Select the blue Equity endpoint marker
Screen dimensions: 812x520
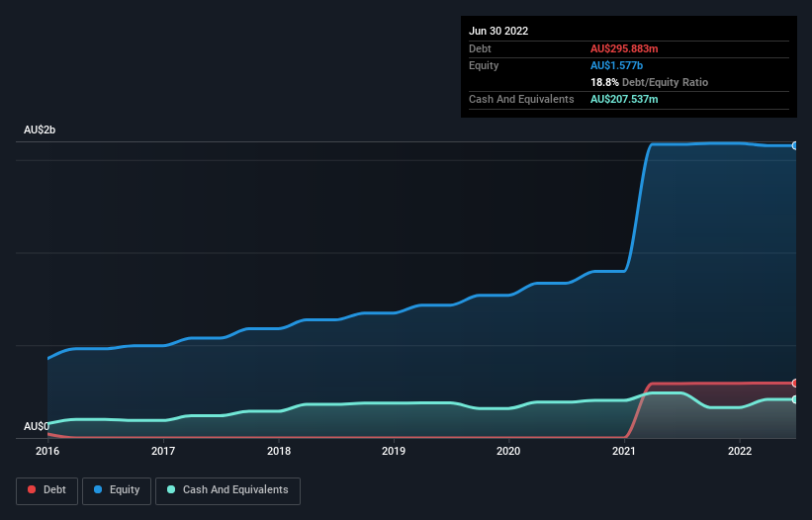tap(795, 146)
